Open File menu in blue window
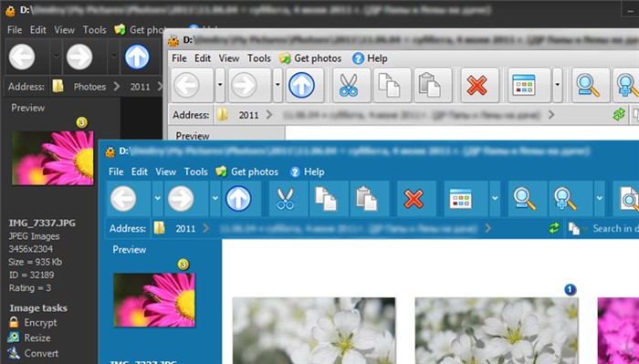639x364 pixels. 116,172
